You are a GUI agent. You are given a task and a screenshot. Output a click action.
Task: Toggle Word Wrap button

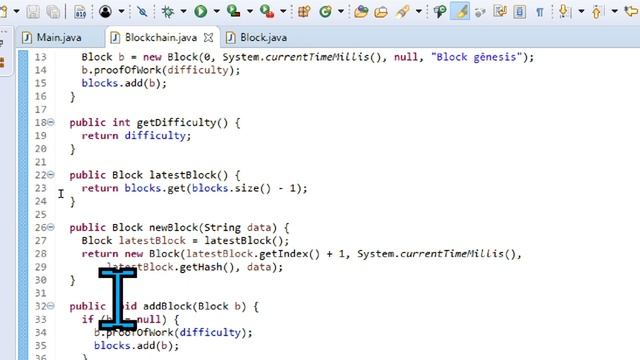click(500, 11)
